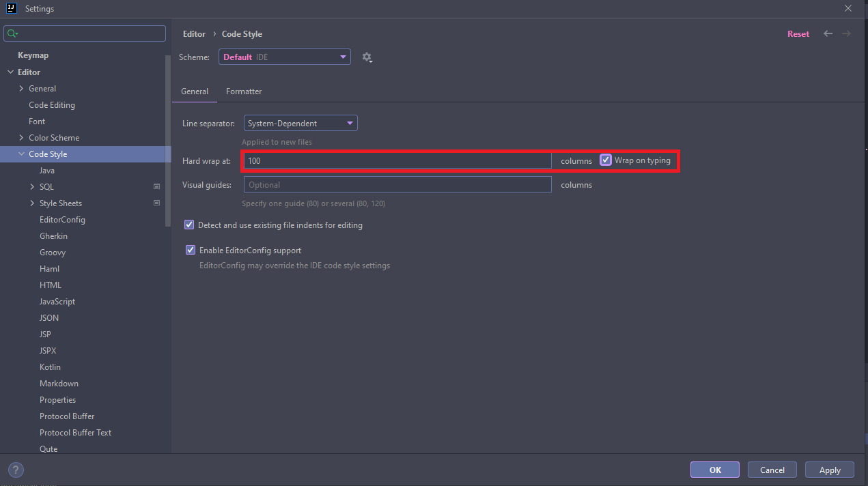Click the scheme settings gear icon
This screenshot has width=868, height=486.
tap(367, 57)
